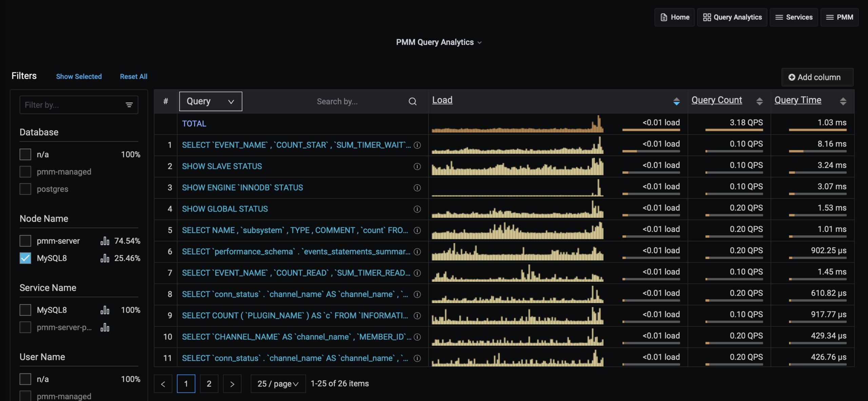Open the Services menu in the top bar
The width and height of the screenshot is (868, 401).
[x=793, y=17]
